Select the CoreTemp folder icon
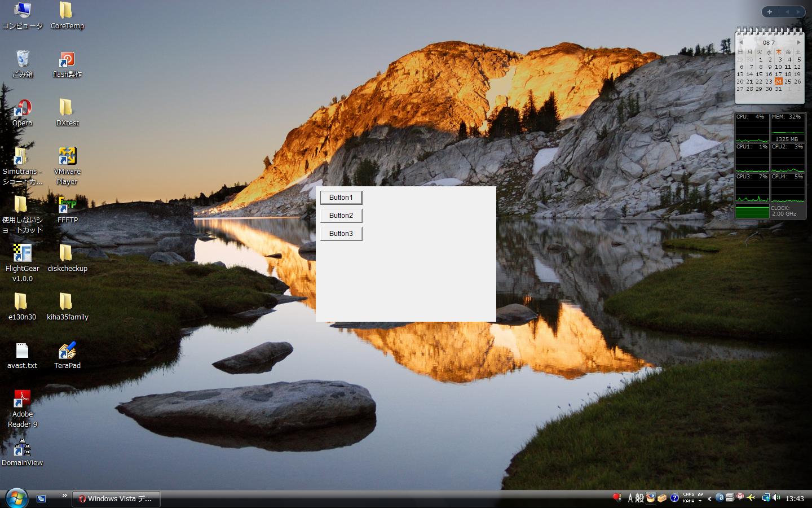The image size is (812, 508). (67, 16)
